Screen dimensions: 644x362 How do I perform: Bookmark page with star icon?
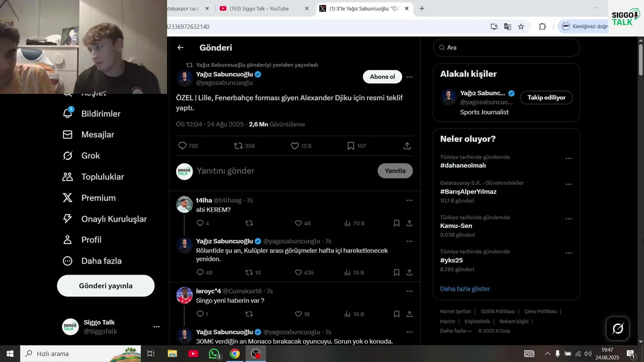[521, 27]
